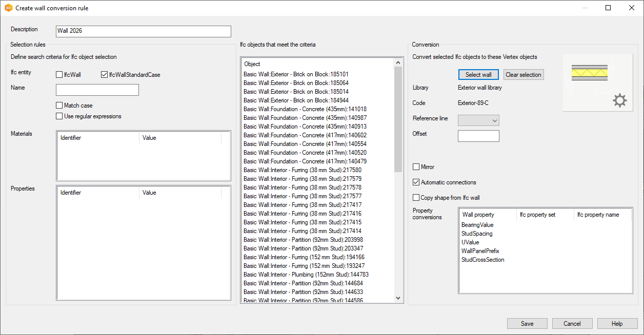Screen dimensions: 644x335
Task: Select Basic Wall:Exterior - Brick on Block:185101
Action: (x=296, y=74)
